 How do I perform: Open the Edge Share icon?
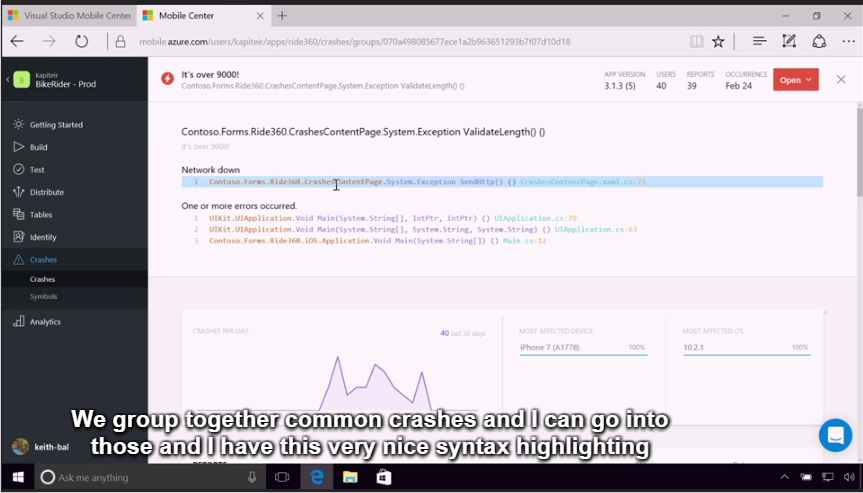click(x=819, y=41)
